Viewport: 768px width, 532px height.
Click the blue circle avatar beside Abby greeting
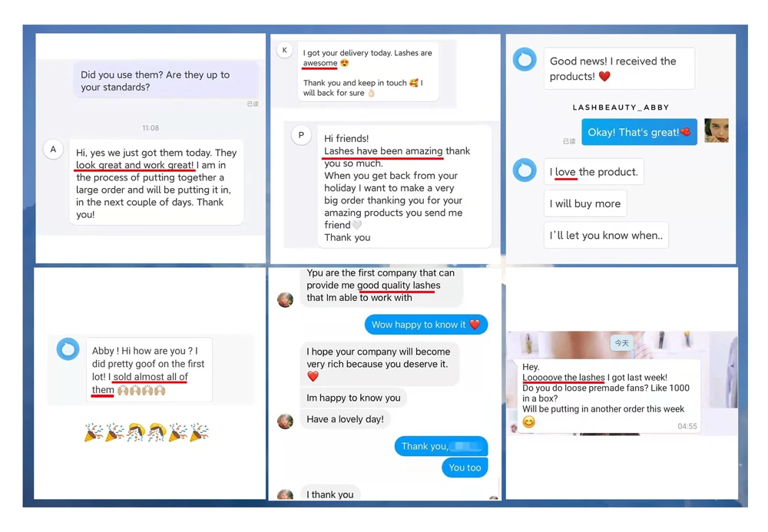pyautogui.click(x=68, y=349)
